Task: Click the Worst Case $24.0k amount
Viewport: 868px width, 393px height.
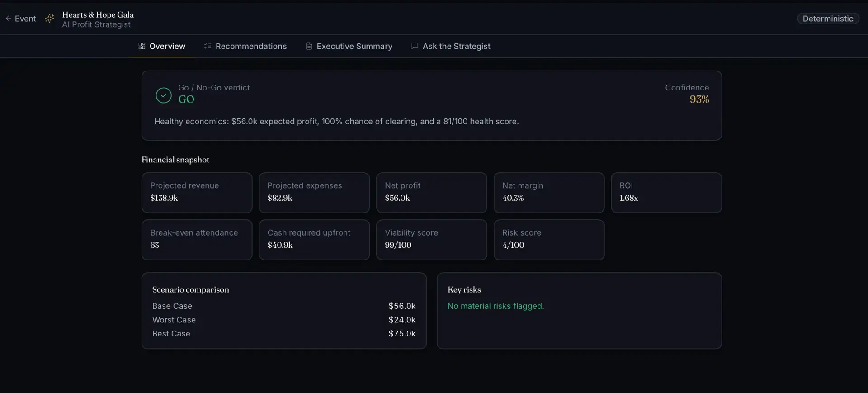Action: tap(402, 320)
